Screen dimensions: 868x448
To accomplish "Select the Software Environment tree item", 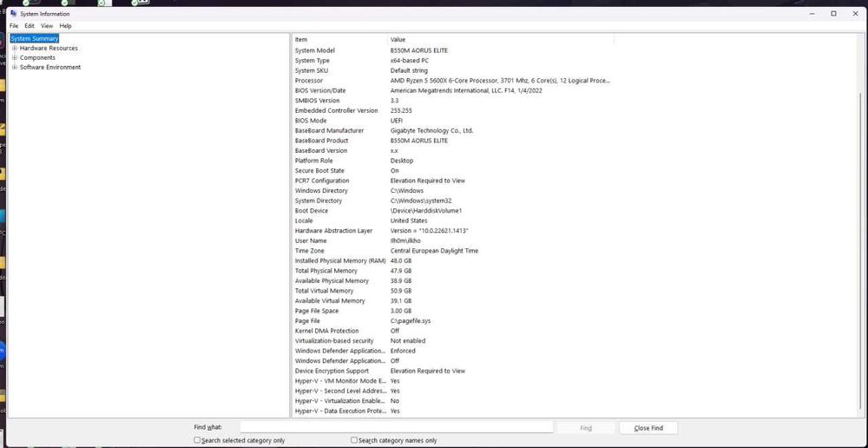I will [x=50, y=67].
